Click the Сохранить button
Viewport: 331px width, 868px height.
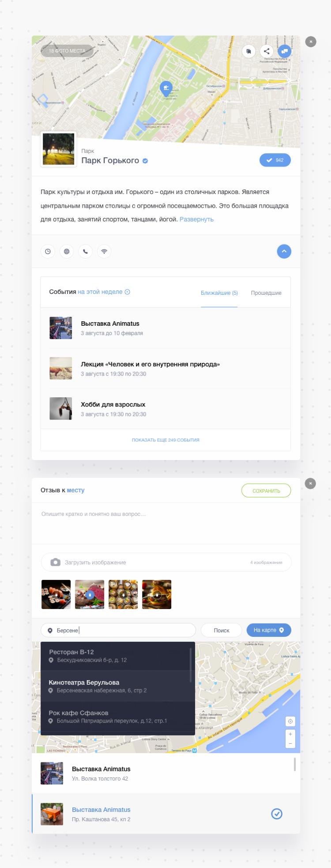click(x=266, y=491)
